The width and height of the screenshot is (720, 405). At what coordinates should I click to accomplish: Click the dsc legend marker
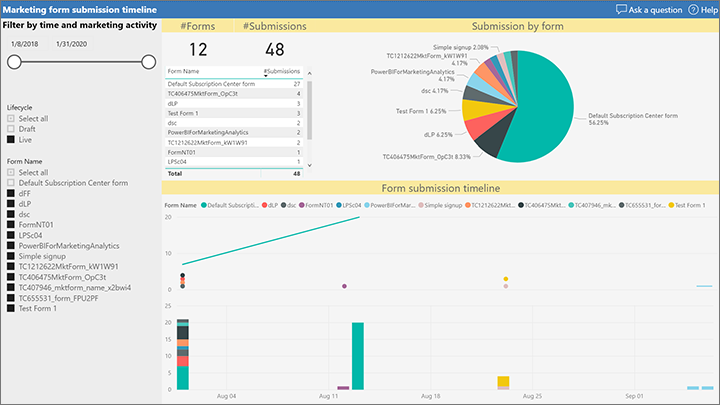click(284, 205)
